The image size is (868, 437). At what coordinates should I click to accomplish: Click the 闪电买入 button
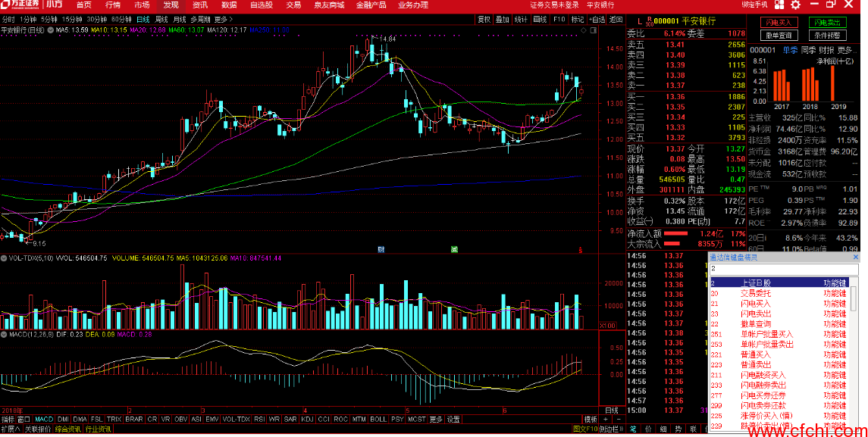click(x=779, y=23)
